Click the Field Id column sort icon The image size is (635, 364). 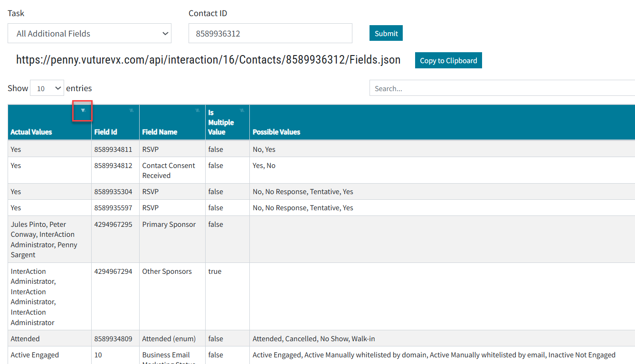(131, 111)
